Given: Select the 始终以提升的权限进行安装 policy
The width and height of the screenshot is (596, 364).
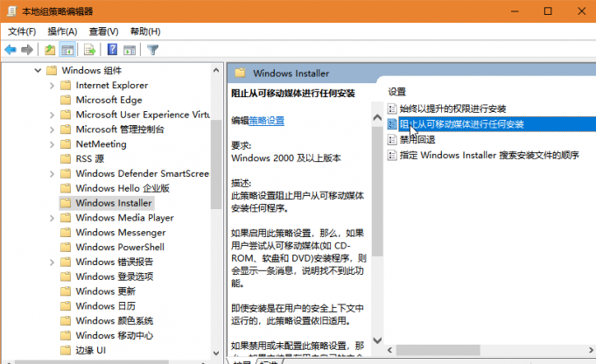Looking at the screenshot, I should pyautogui.click(x=452, y=108).
